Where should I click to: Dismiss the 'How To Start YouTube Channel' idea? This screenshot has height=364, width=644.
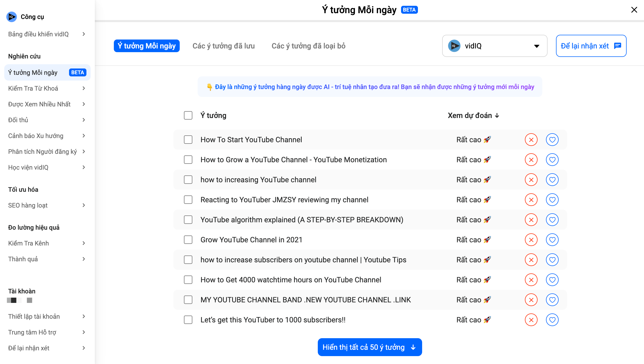pyautogui.click(x=531, y=140)
